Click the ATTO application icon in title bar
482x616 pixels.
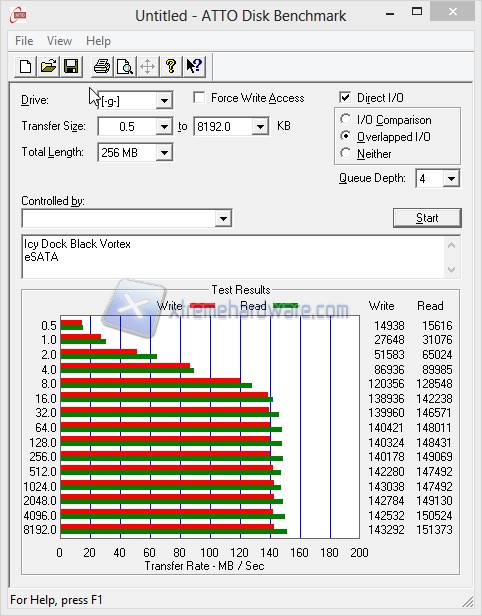tap(18, 15)
